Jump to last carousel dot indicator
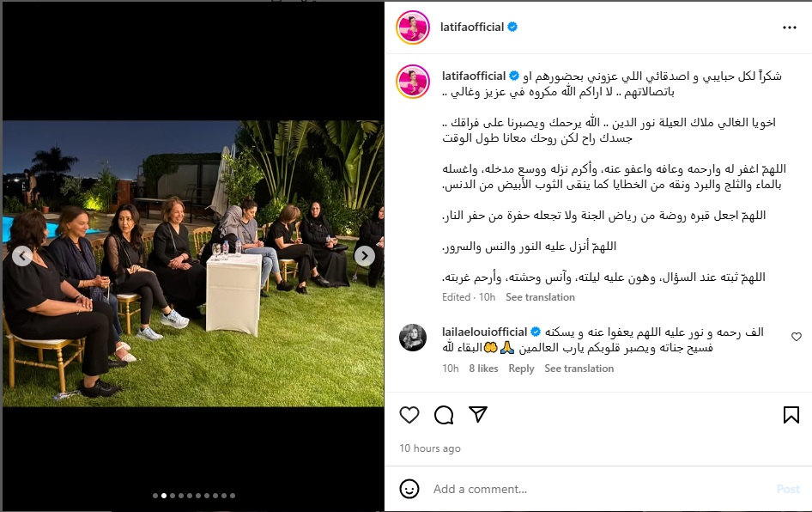The image size is (812, 512). point(233,496)
